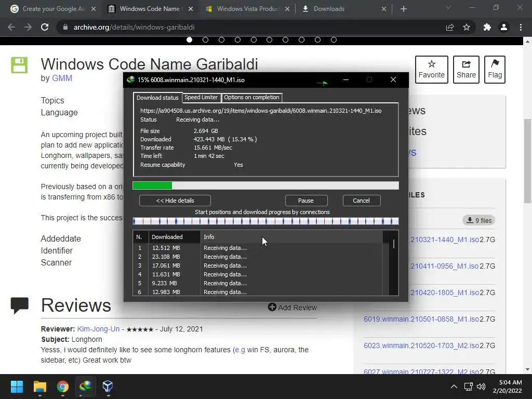Click the browser forward arrow
The width and height of the screenshot is (532, 399).
coord(28,27)
